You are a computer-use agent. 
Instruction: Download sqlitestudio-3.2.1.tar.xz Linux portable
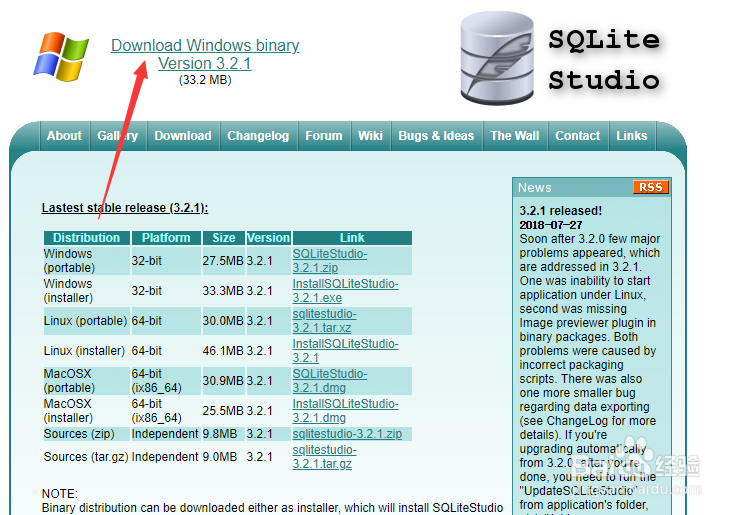point(325,321)
